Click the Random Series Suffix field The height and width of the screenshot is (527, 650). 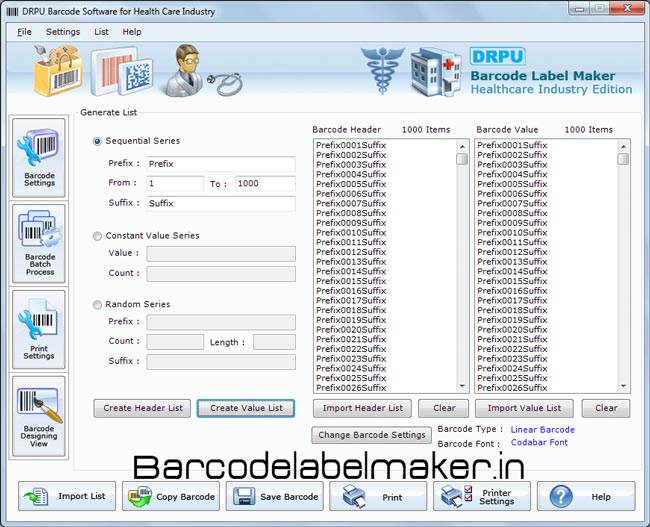[221, 362]
